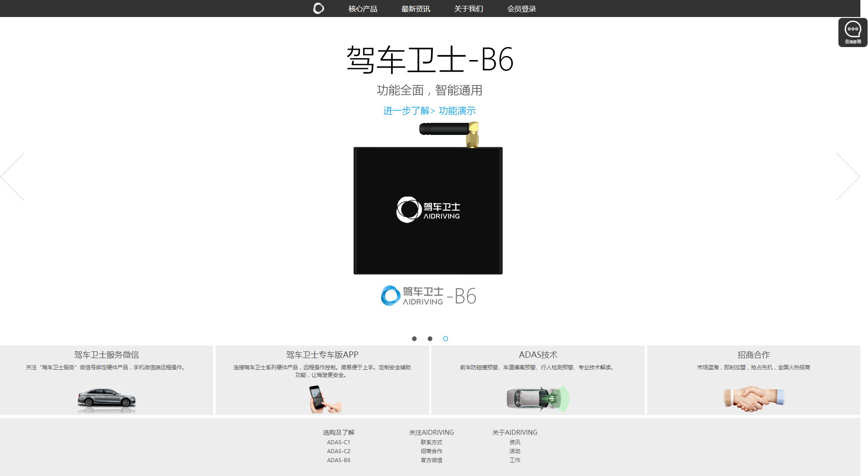Click the 驾车卫士-B6 product image
The image size is (868, 476).
click(x=428, y=211)
